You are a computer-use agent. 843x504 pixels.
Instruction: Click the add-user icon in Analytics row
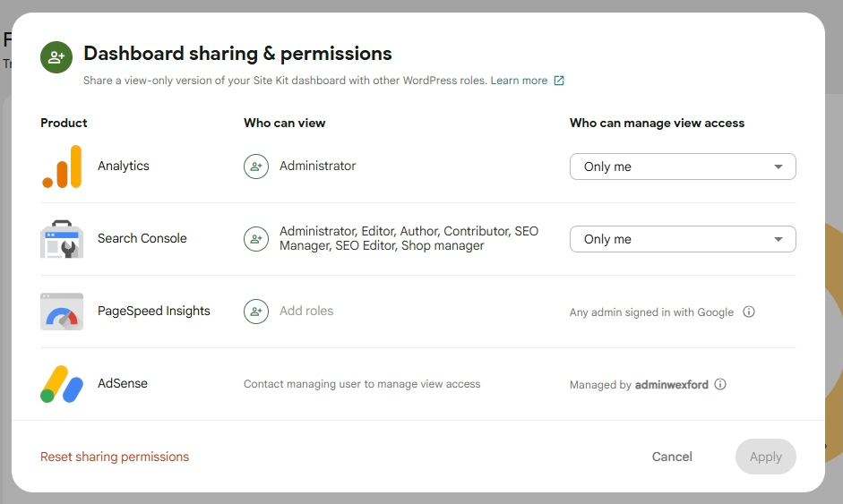(256, 167)
